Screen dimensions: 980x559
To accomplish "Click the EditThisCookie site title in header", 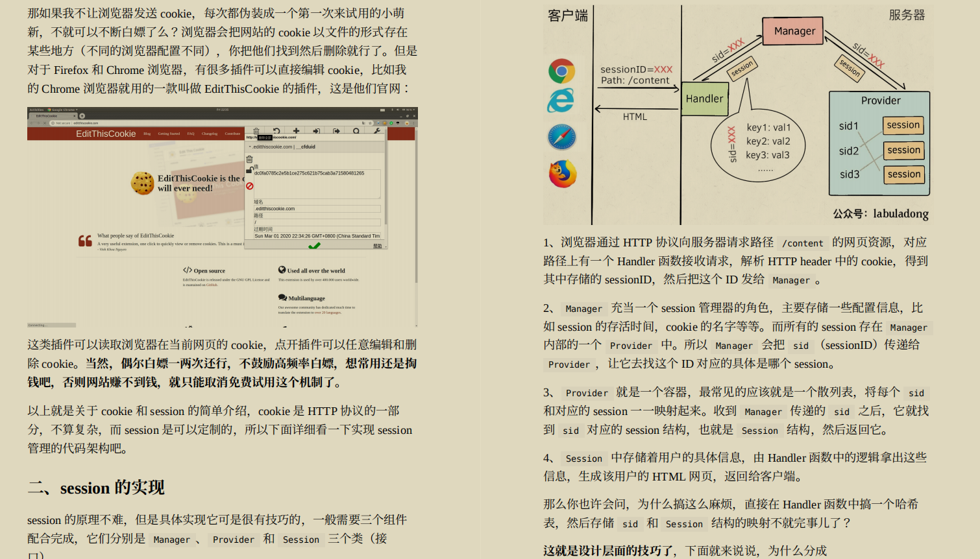I will pos(106,134).
